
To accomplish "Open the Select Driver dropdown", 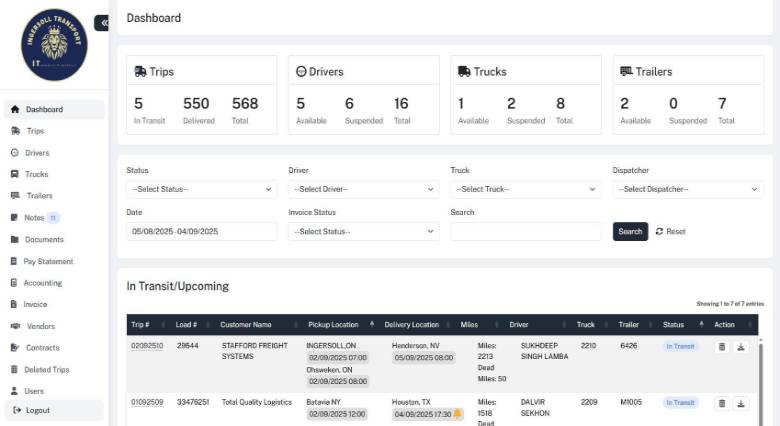I will tap(363, 189).
